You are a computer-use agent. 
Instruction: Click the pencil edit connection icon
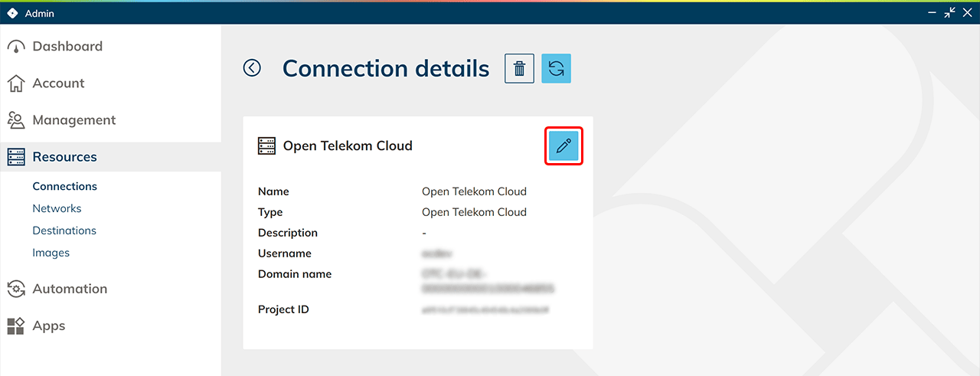pyautogui.click(x=564, y=145)
